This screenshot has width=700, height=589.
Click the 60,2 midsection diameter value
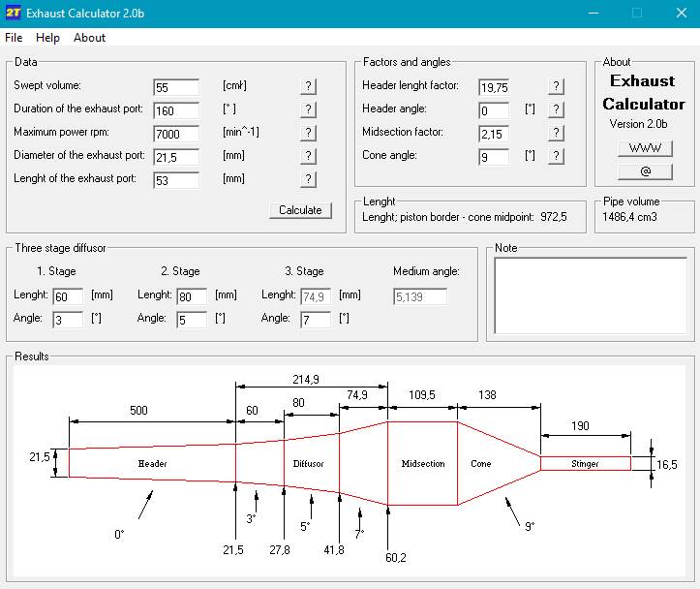pos(396,558)
